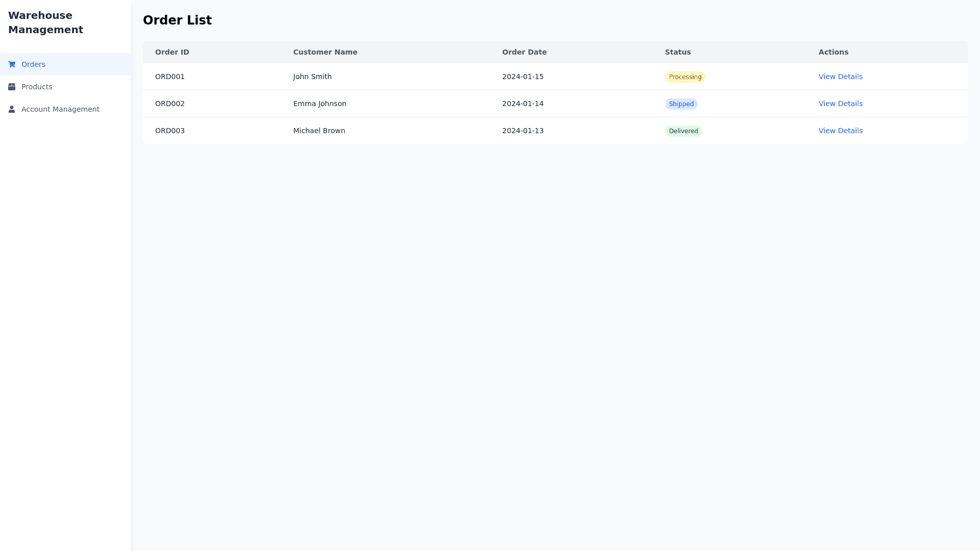Open Account Management page
Screen dimensions: 980x551
pos(60,109)
